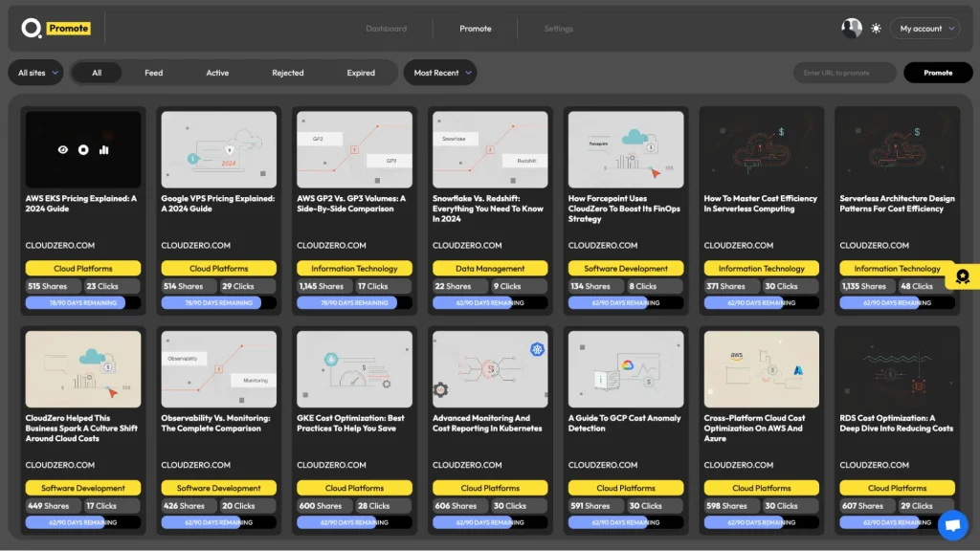Go to the Dashboard tab
The width and height of the screenshot is (980, 551).
[x=387, y=29]
